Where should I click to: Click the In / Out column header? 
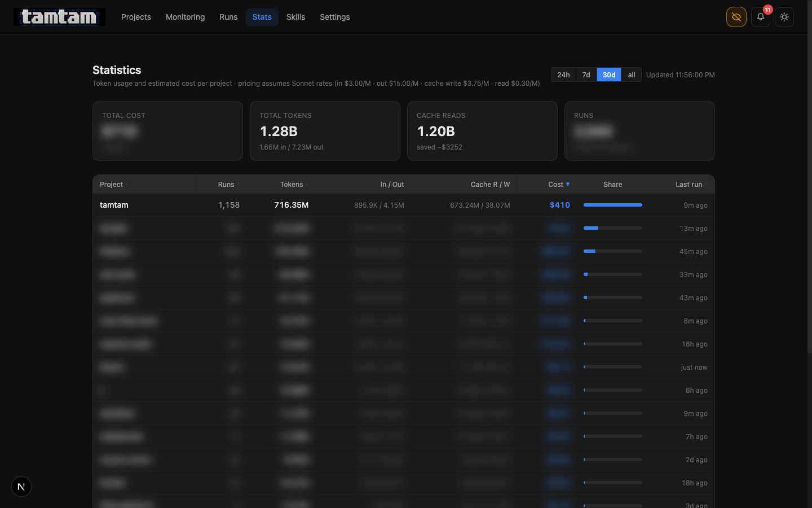[x=392, y=185]
